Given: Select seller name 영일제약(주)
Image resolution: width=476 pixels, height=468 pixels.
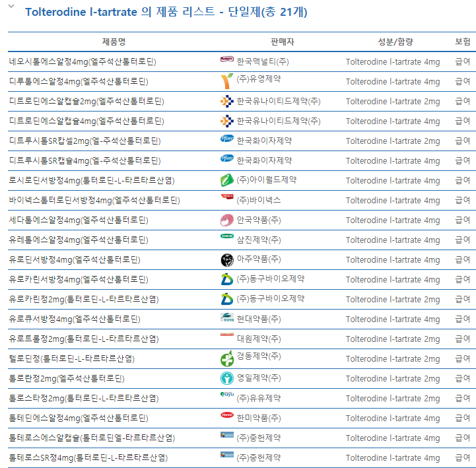Looking at the screenshot, I should point(259,378).
